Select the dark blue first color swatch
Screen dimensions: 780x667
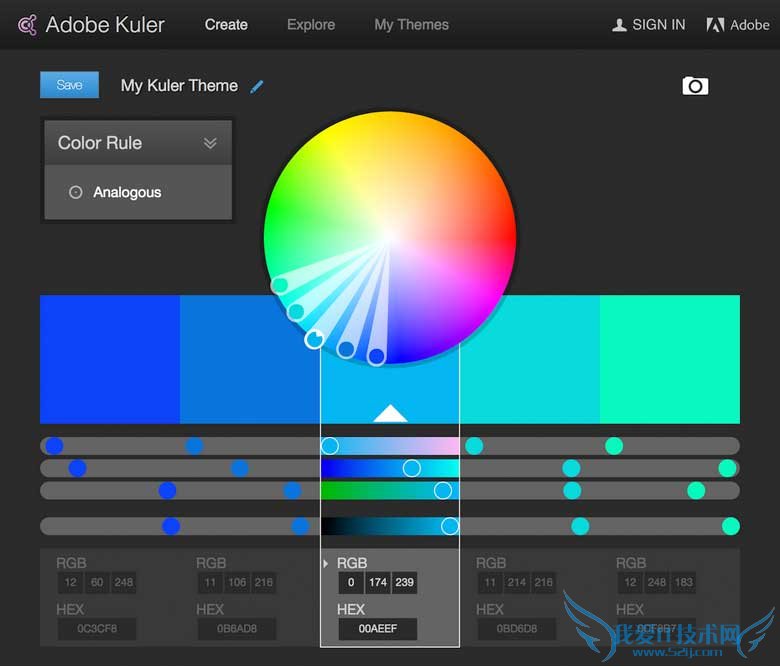coord(110,360)
